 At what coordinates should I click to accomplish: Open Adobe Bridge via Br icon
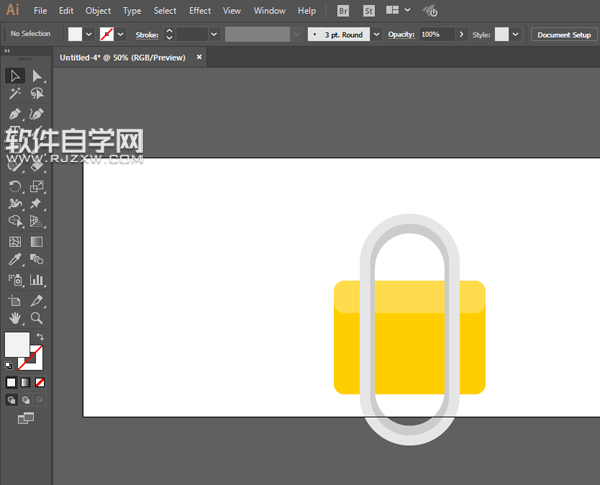coord(343,11)
